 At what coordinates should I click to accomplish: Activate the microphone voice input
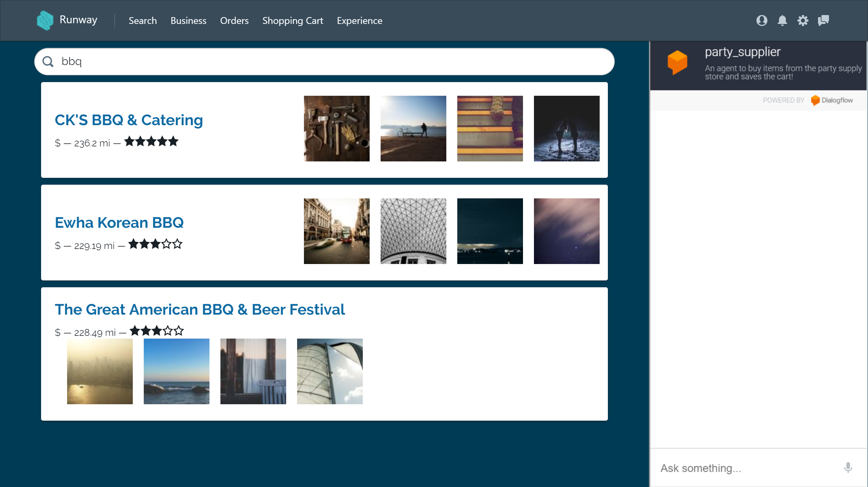tap(848, 468)
